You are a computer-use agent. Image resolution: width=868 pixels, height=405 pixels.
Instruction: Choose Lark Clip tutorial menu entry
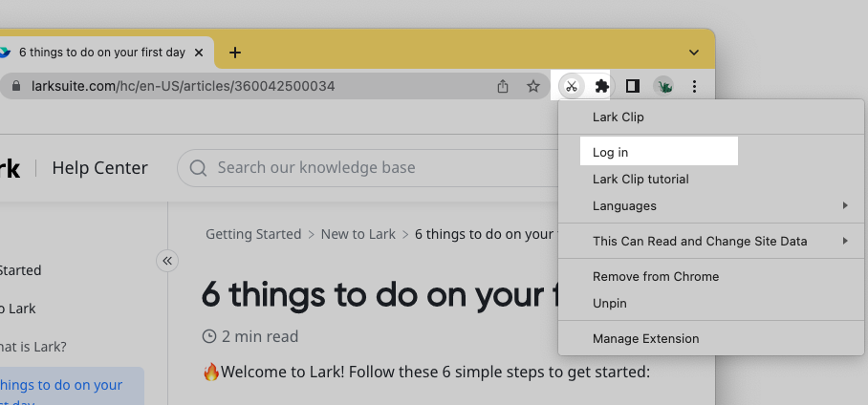coord(640,179)
